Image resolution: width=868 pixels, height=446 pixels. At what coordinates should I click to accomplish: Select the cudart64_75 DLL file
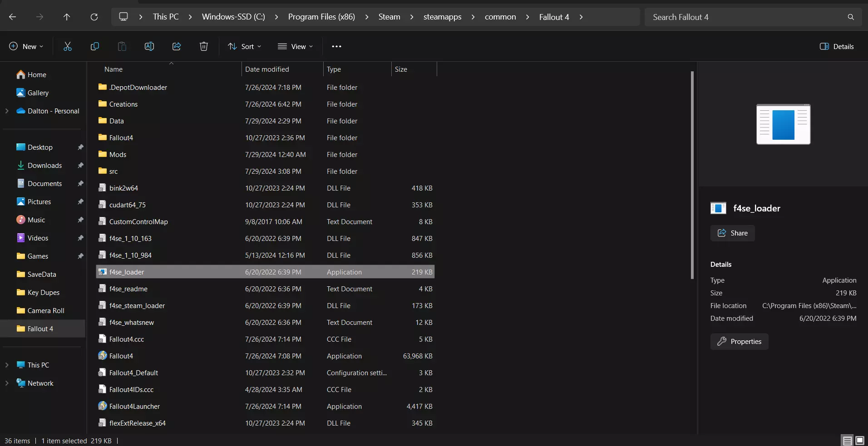(265, 205)
